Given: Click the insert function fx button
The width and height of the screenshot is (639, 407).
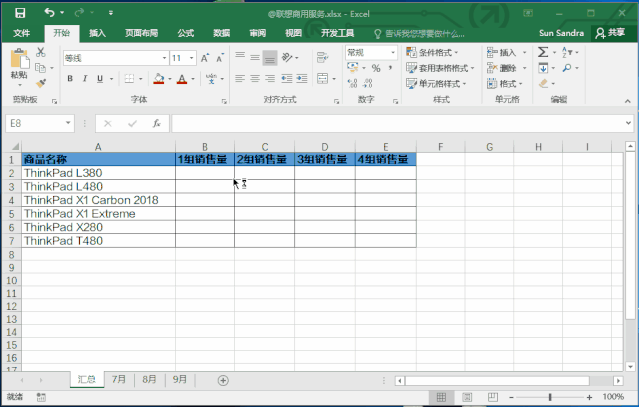Looking at the screenshot, I should pos(156,123).
